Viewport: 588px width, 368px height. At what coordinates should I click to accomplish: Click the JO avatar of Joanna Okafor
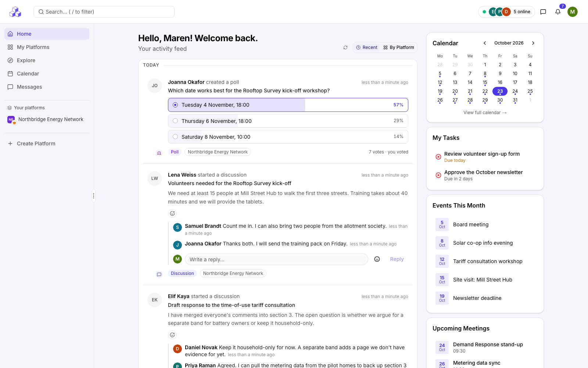point(155,86)
